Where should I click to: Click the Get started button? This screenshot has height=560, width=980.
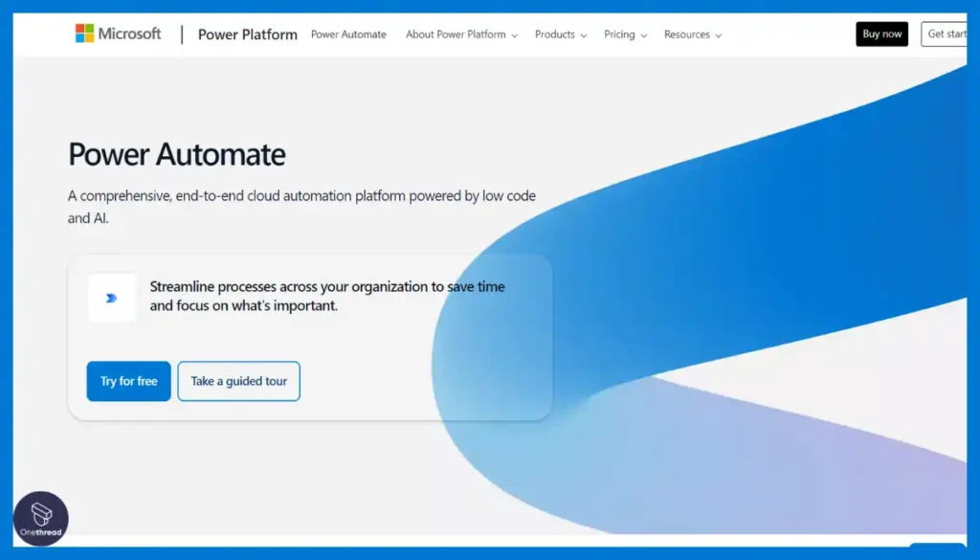point(944,34)
